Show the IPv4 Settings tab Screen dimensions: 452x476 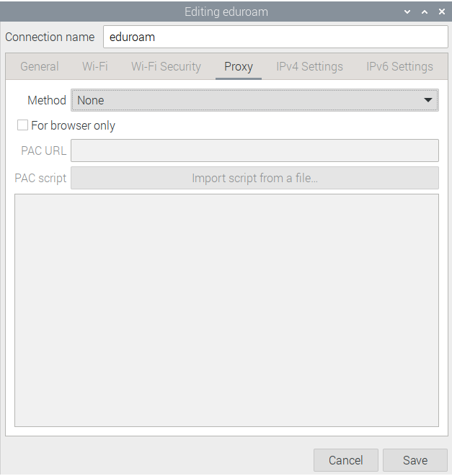(x=309, y=67)
